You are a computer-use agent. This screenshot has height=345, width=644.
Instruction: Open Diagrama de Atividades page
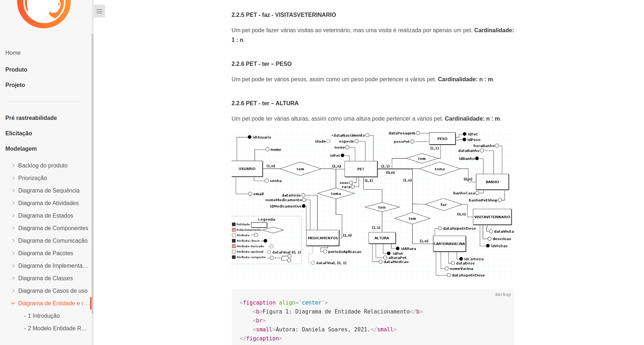point(48,203)
